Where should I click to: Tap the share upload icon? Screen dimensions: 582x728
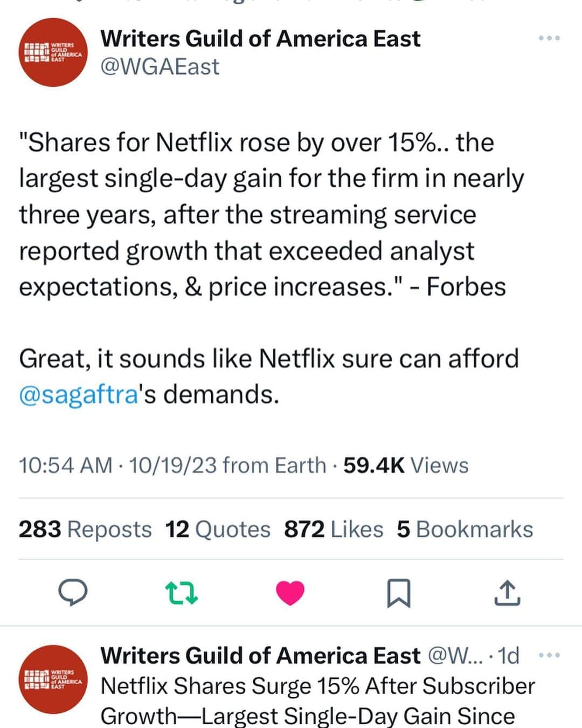[x=507, y=593]
